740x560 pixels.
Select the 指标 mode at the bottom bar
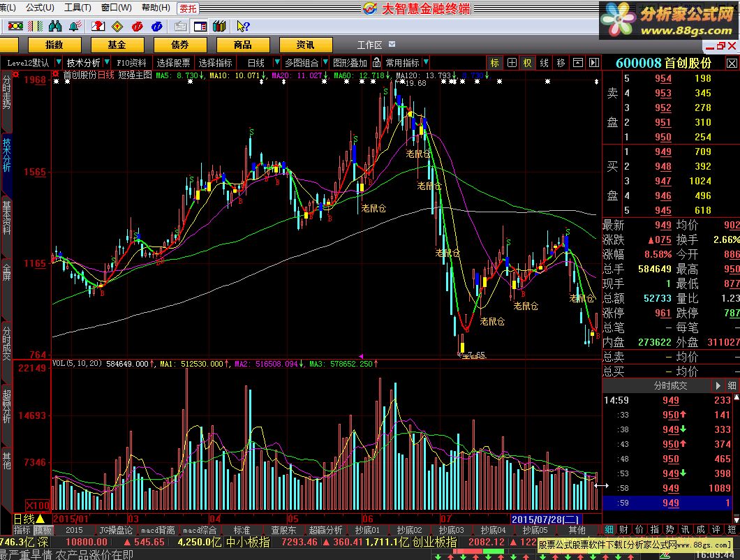(22, 530)
